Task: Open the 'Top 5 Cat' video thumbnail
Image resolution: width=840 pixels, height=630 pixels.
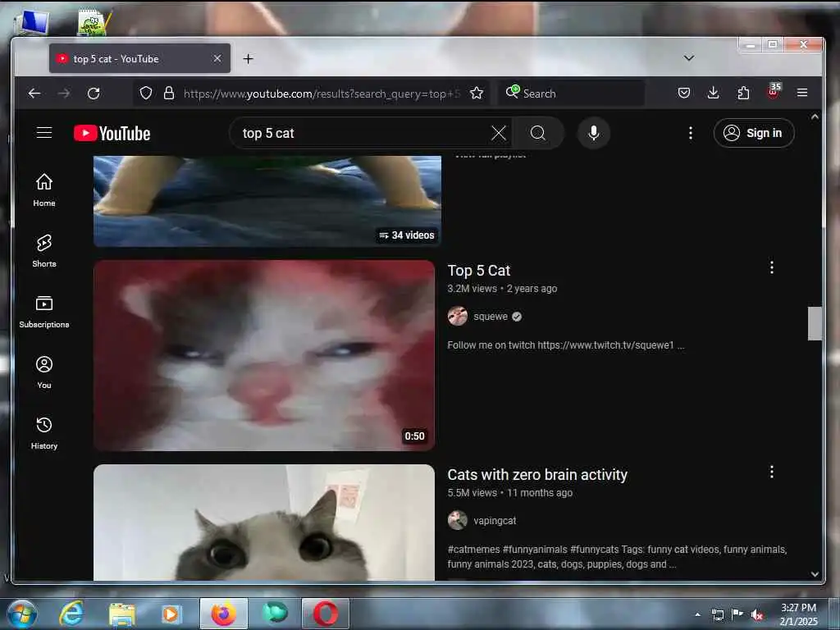Action: click(x=264, y=355)
